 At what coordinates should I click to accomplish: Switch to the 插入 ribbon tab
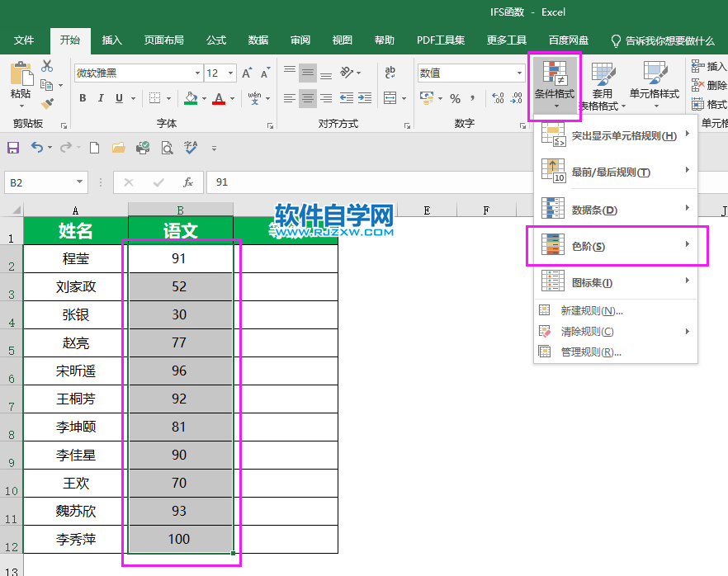click(x=111, y=40)
